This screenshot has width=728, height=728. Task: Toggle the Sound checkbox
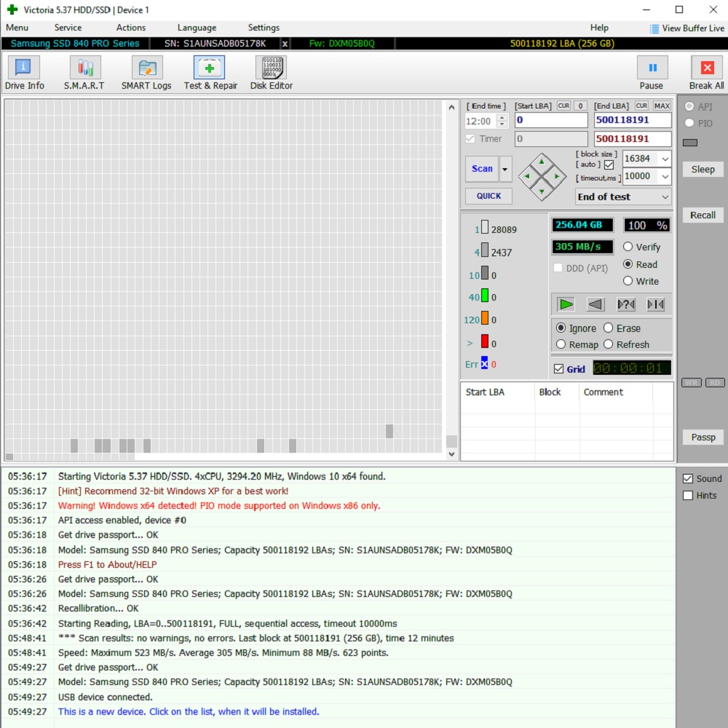click(688, 479)
